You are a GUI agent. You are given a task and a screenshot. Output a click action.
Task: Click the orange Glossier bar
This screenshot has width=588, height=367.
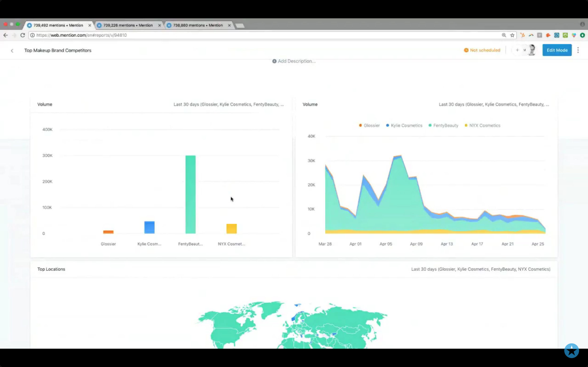(108, 232)
